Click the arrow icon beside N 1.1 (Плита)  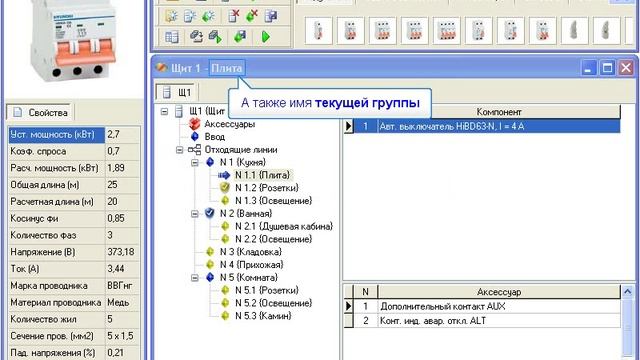[x=224, y=175]
